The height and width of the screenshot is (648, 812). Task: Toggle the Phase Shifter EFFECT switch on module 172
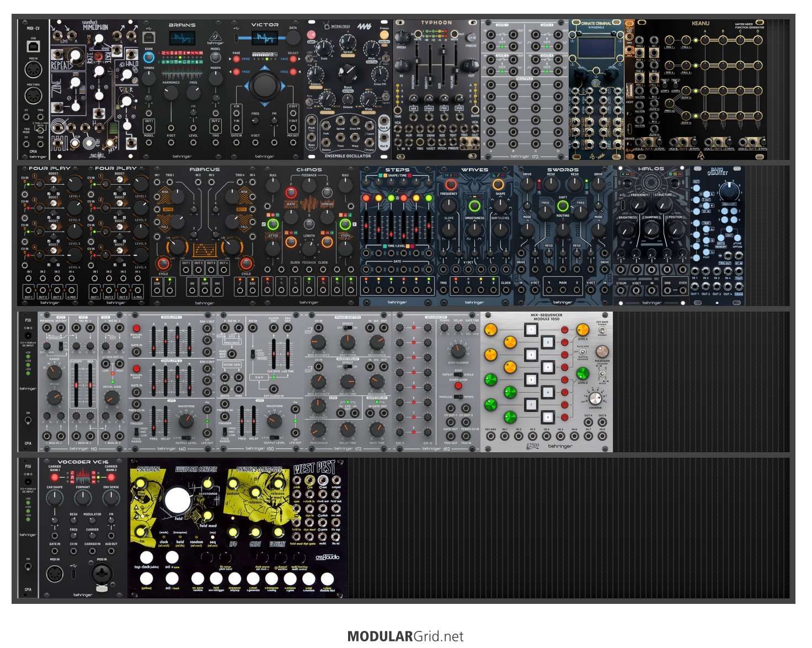click(348, 328)
